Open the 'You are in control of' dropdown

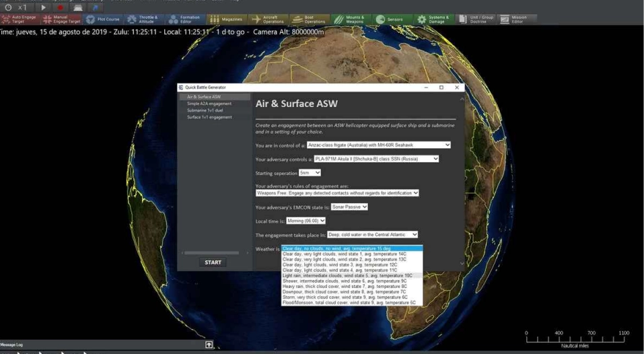tap(379, 145)
